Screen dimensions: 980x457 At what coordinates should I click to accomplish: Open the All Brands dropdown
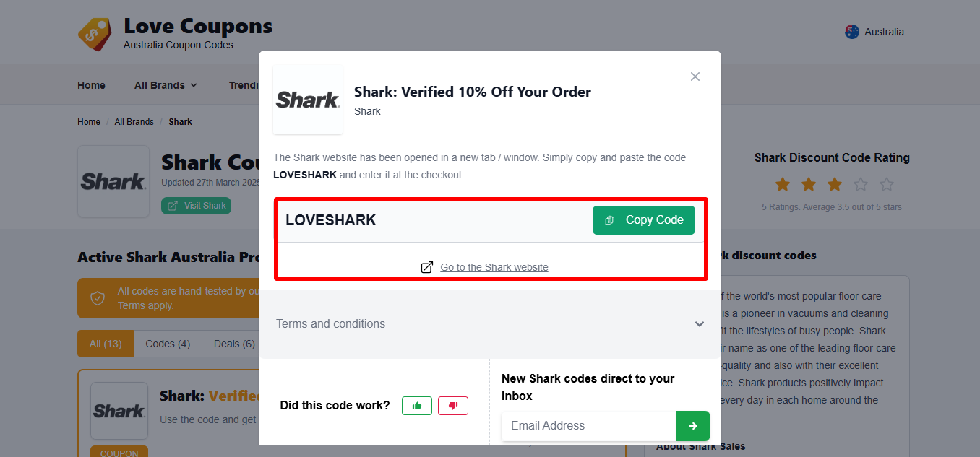(x=165, y=84)
